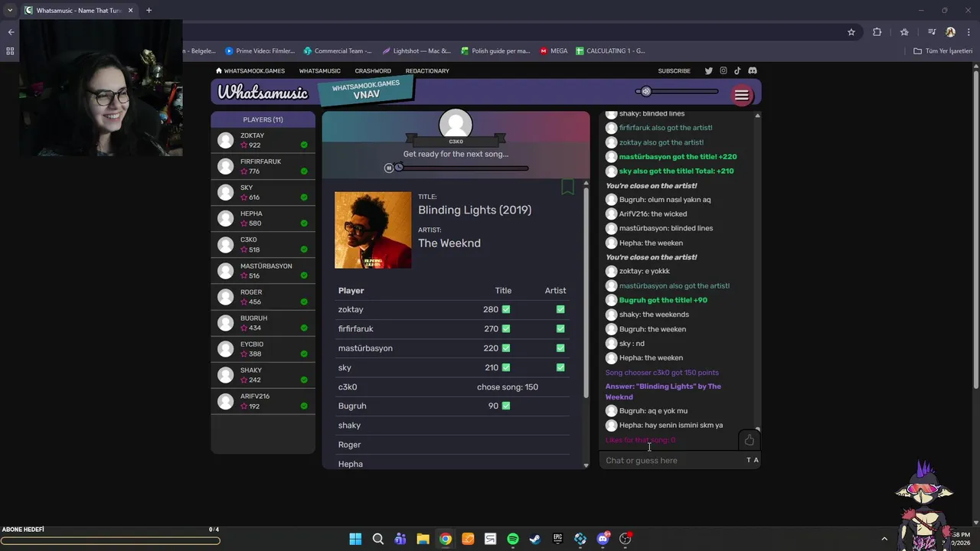Click zoktay's title checkmark in results
The height and width of the screenshot is (551, 980).
pos(506,309)
